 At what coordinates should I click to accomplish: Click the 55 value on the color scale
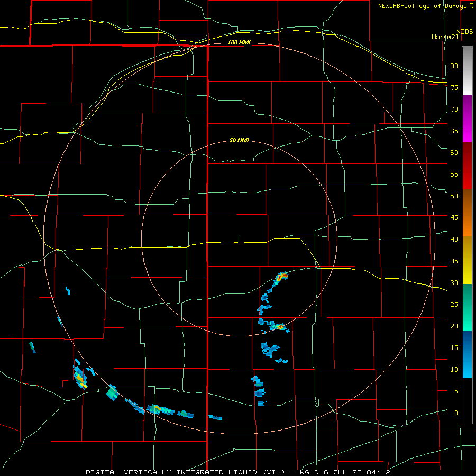454,174
